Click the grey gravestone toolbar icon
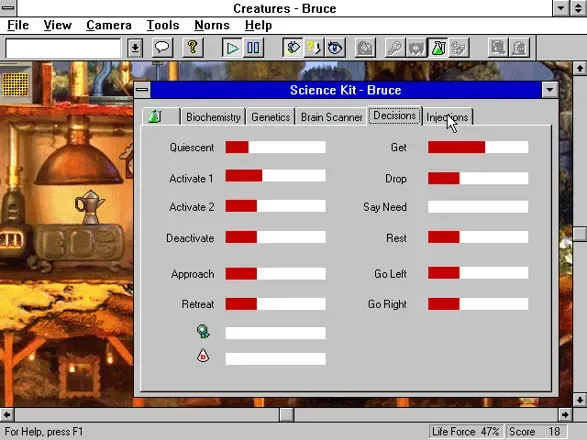This screenshot has height=440, width=587. 519,48
